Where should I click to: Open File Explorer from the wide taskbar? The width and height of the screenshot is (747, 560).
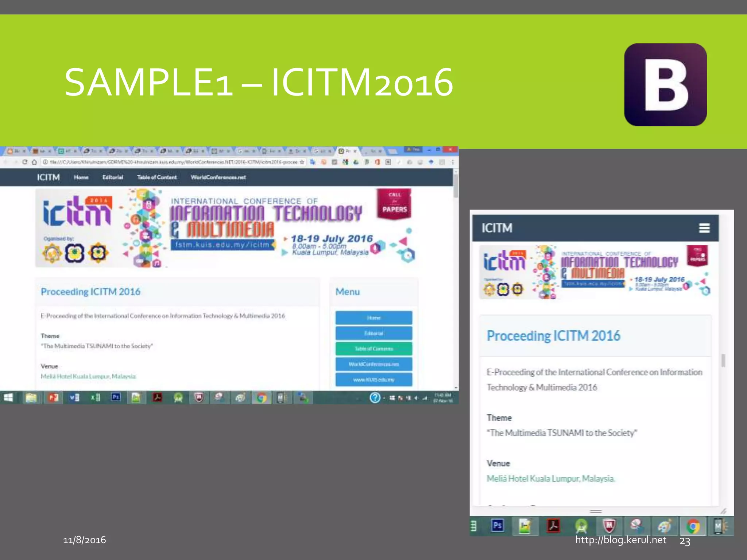pyautogui.click(x=31, y=397)
